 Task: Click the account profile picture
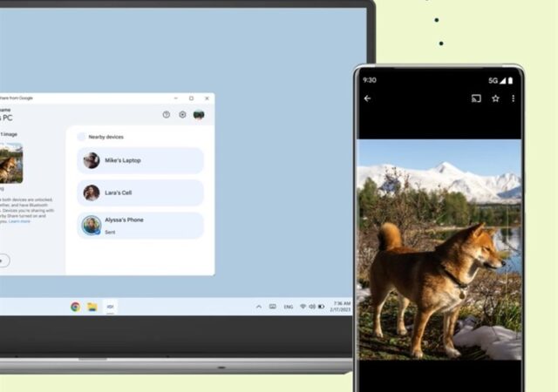click(x=199, y=114)
